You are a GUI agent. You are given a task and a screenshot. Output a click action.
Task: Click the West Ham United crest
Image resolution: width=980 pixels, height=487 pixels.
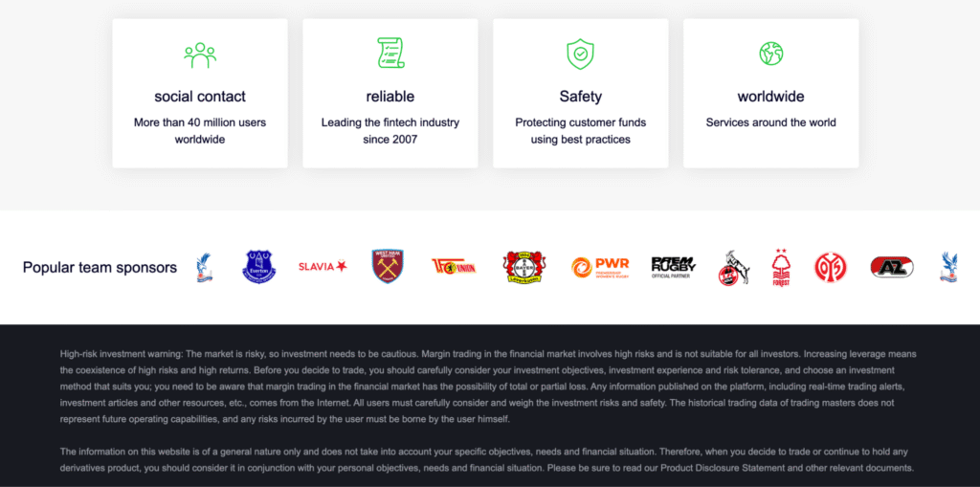[388, 267]
